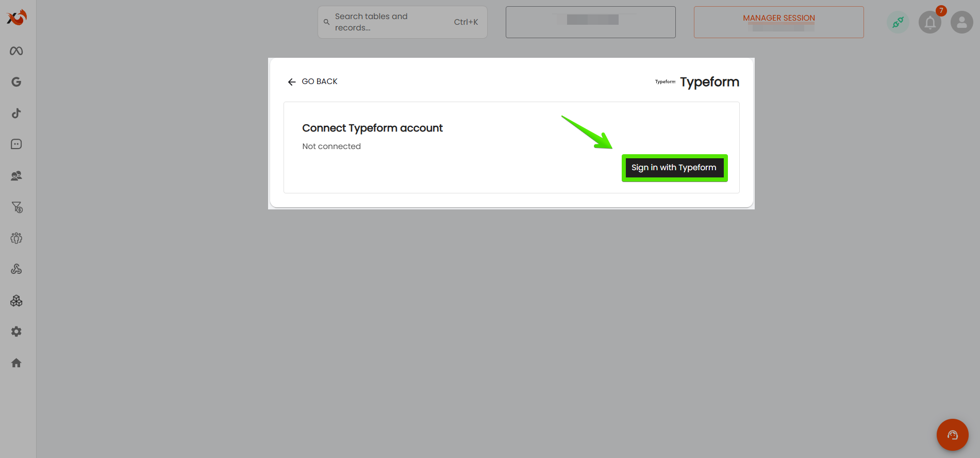Open the Meta integration in sidebar
This screenshot has height=458, width=980.
tap(16, 51)
